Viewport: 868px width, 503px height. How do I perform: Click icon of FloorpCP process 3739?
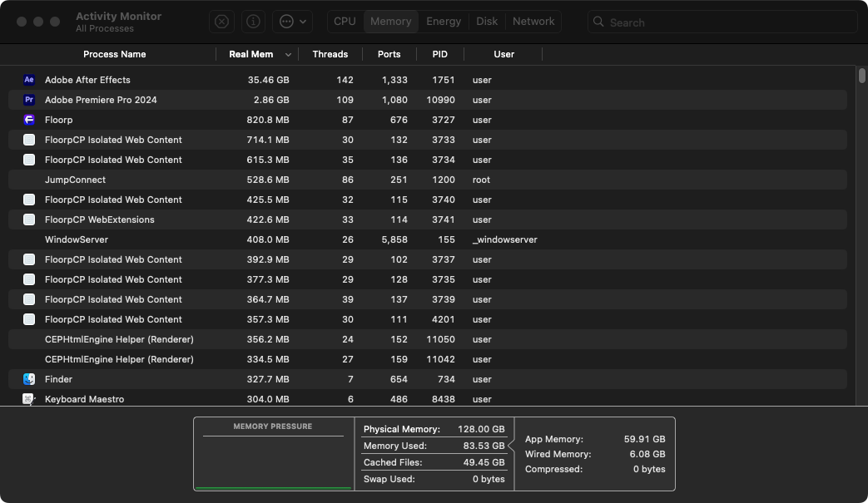point(29,299)
